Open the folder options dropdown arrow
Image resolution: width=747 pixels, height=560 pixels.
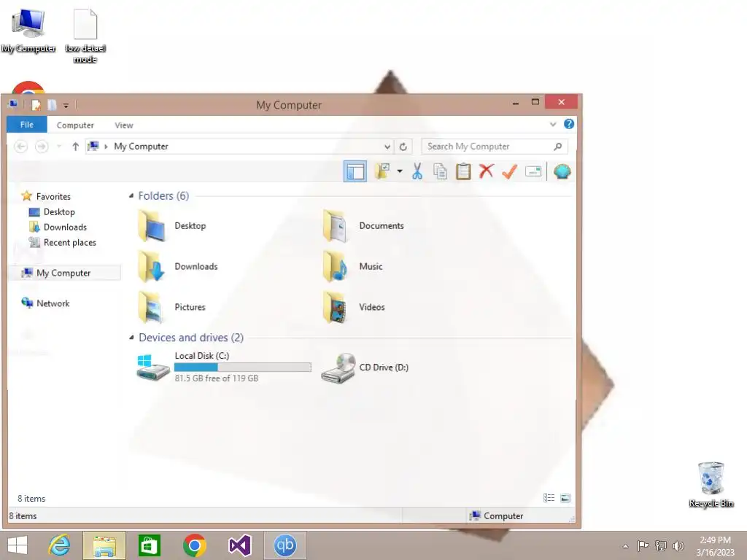(x=400, y=171)
